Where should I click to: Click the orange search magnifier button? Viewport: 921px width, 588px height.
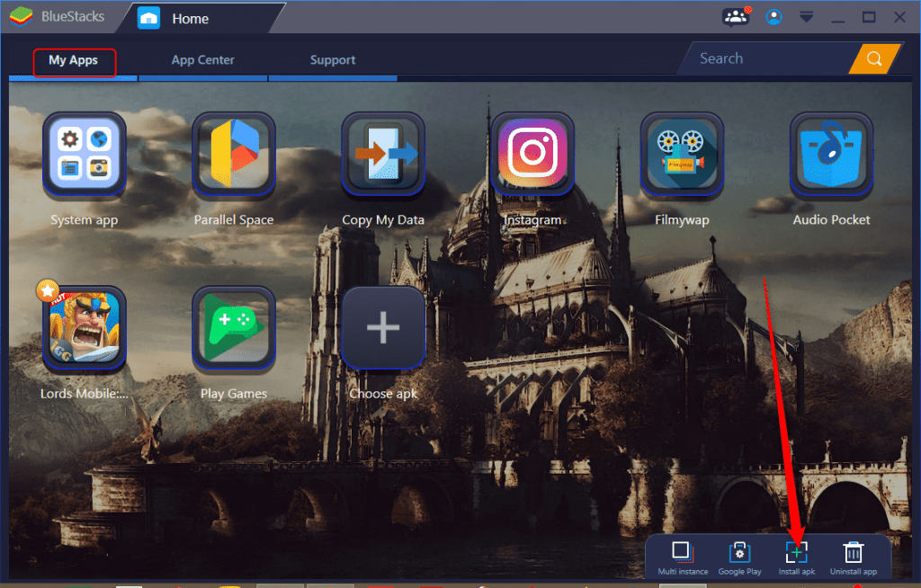pos(874,58)
